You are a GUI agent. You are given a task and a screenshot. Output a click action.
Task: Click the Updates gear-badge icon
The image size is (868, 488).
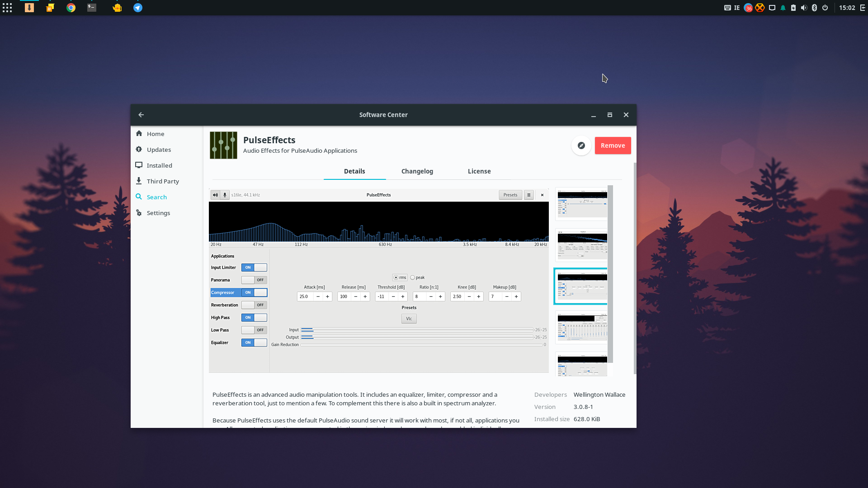click(x=139, y=149)
